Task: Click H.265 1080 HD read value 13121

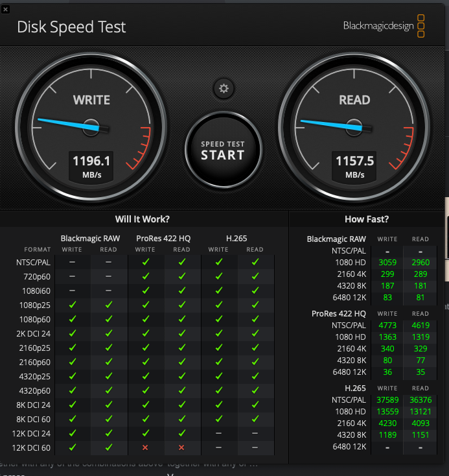Action: pyautogui.click(x=420, y=412)
